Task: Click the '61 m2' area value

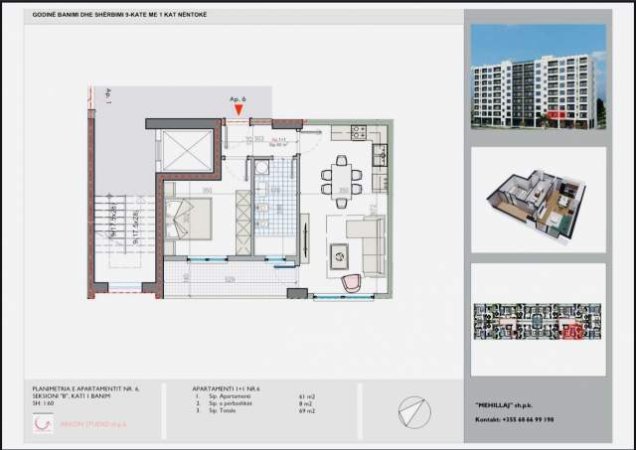Action: [307, 397]
